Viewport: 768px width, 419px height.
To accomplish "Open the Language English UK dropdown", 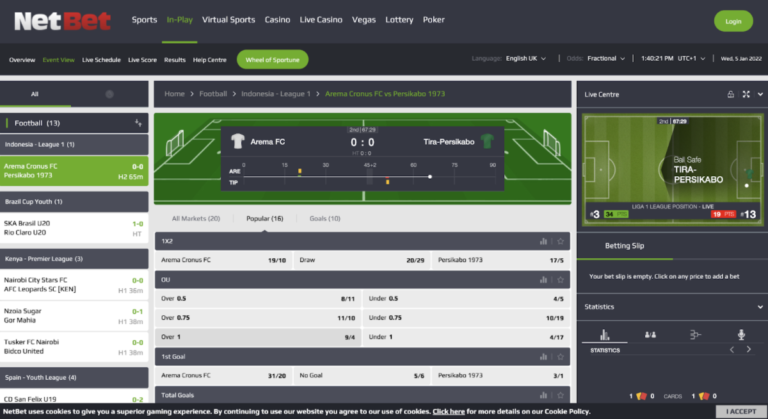I will pyautogui.click(x=526, y=58).
